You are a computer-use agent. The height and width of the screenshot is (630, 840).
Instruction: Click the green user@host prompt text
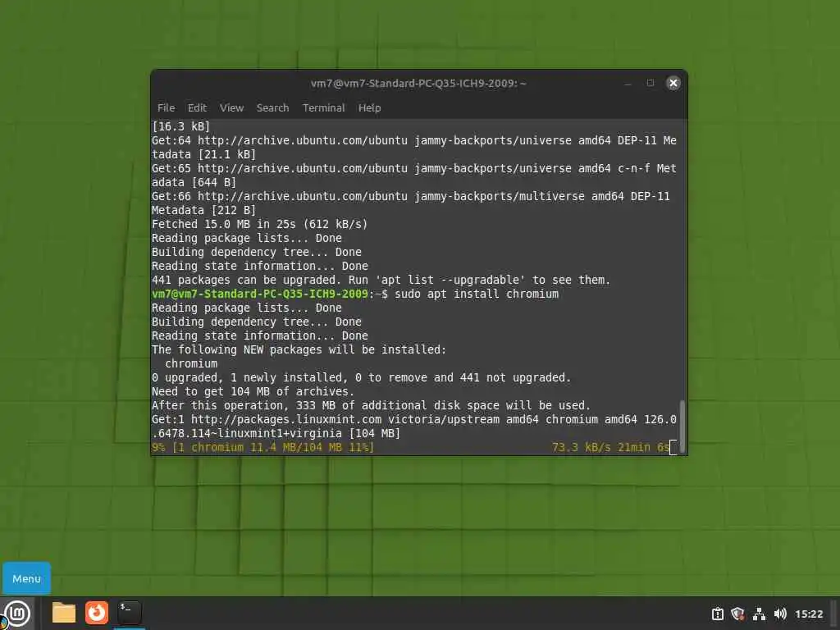tap(260, 294)
